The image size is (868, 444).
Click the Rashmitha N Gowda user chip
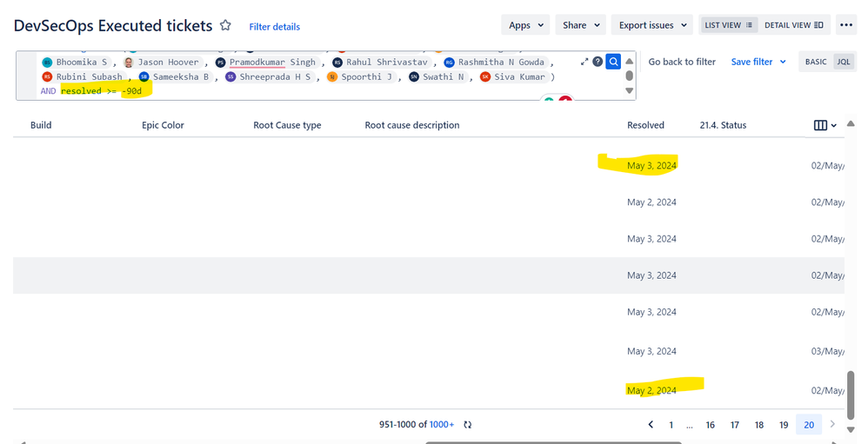[496, 62]
